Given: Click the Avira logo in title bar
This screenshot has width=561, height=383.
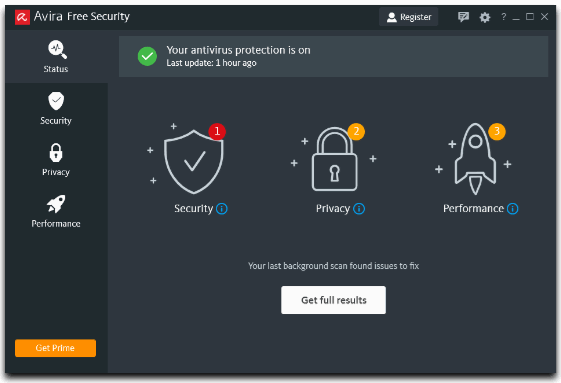Looking at the screenshot, I should [22, 17].
